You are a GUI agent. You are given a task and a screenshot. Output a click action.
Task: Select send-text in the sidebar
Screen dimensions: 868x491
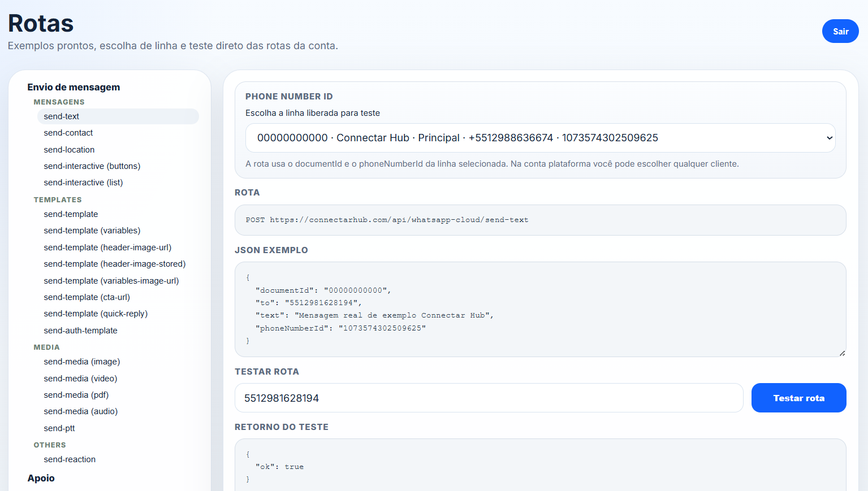(x=62, y=116)
